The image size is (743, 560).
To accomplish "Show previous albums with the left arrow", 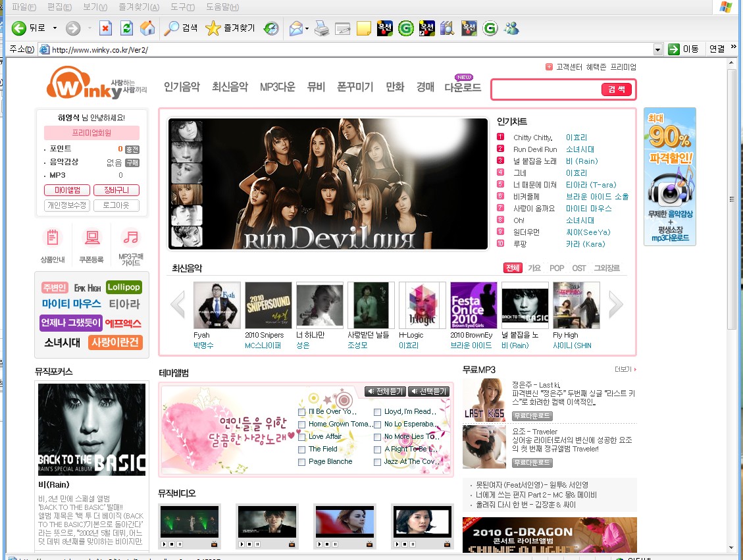I will coord(178,305).
